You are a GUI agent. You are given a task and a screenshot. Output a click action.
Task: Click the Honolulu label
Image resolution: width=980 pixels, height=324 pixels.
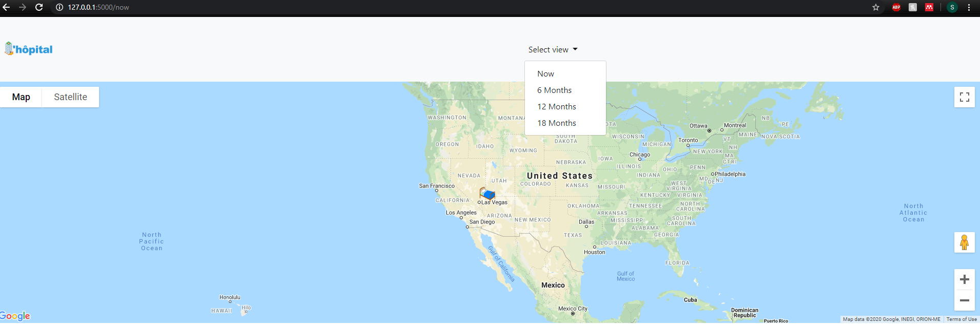pos(230,297)
